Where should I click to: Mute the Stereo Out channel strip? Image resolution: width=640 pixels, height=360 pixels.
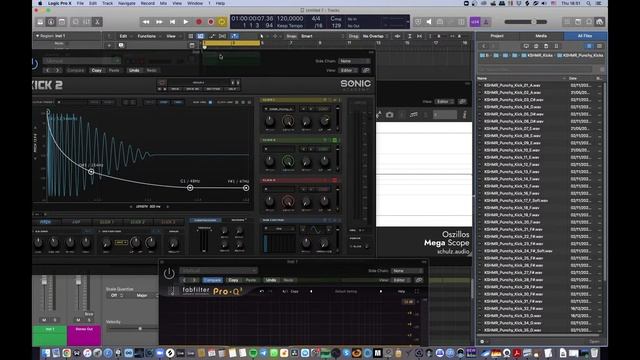point(78,320)
